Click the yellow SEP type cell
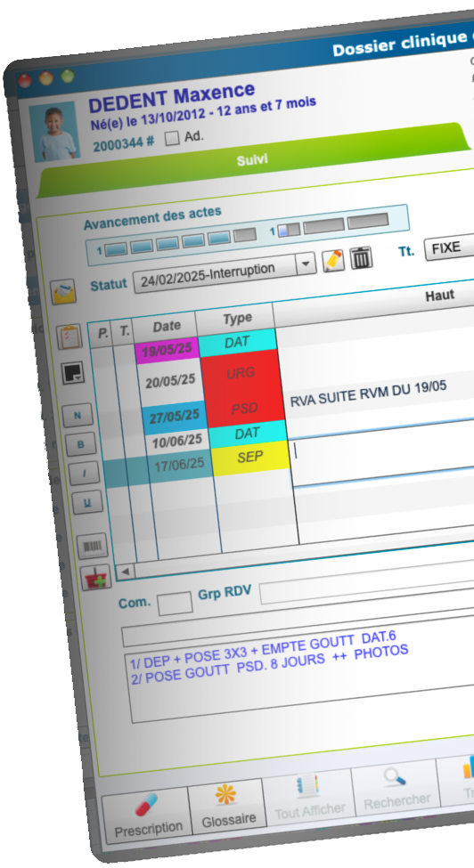 coord(249,458)
